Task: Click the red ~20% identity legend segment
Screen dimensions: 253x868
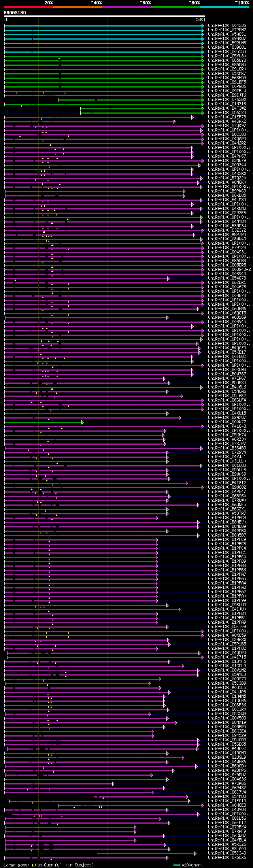Action: pos(28,7)
